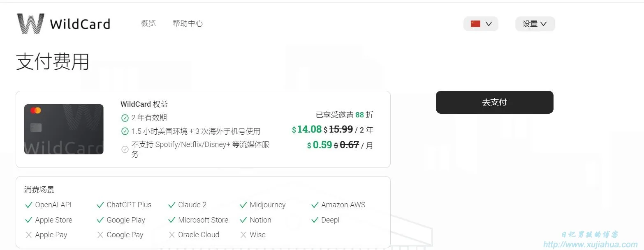Click the gray circle beside 不支持 Spotify/Netflix
Screen dimensions: 644x250
pos(125,149)
